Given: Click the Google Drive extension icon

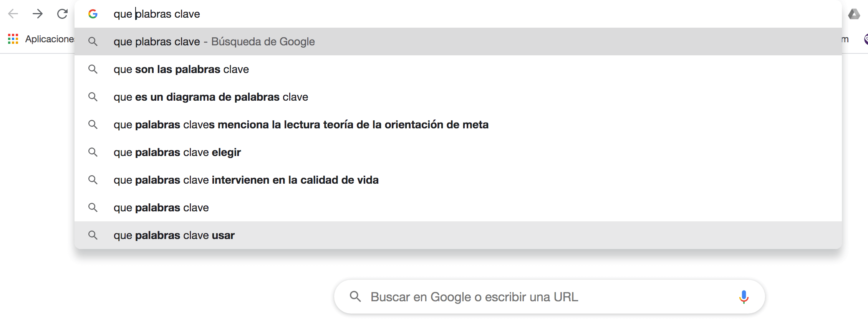Looking at the screenshot, I should [x=853, y=14].
